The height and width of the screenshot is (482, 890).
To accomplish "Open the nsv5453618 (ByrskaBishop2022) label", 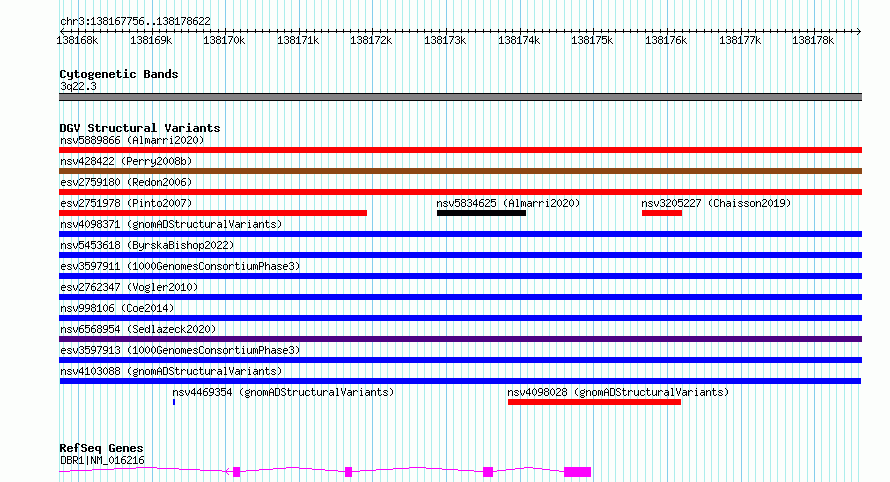I will pyautogui.click(x=147, y=245).
